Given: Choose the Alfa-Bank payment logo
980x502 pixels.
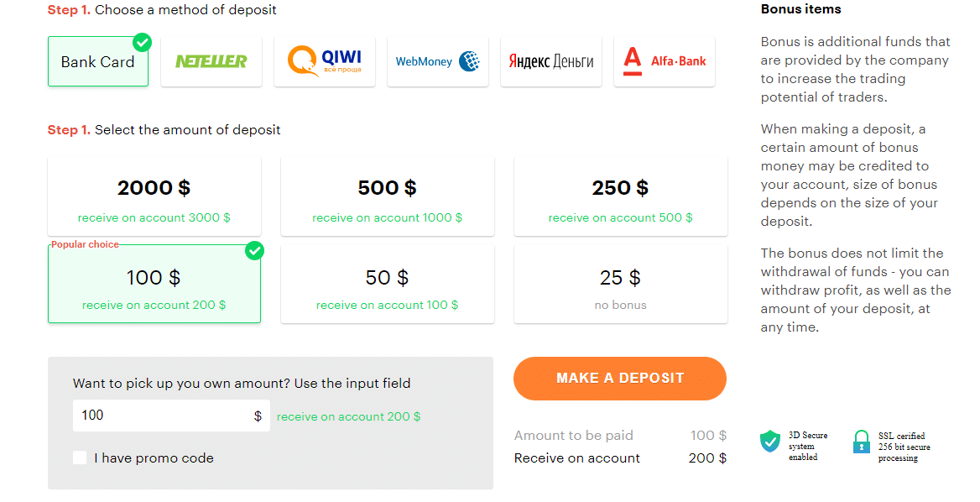Looking at the screenshot, I should (664, 61).
